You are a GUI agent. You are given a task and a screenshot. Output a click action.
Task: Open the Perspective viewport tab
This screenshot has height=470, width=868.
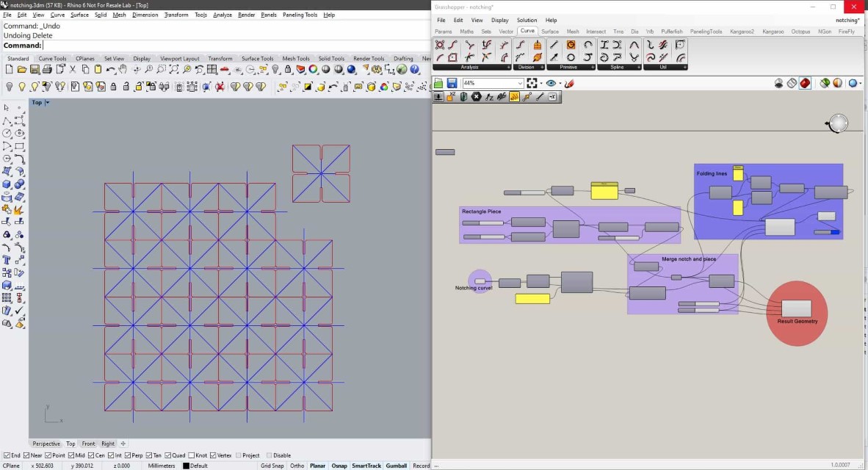pos(46,444)
